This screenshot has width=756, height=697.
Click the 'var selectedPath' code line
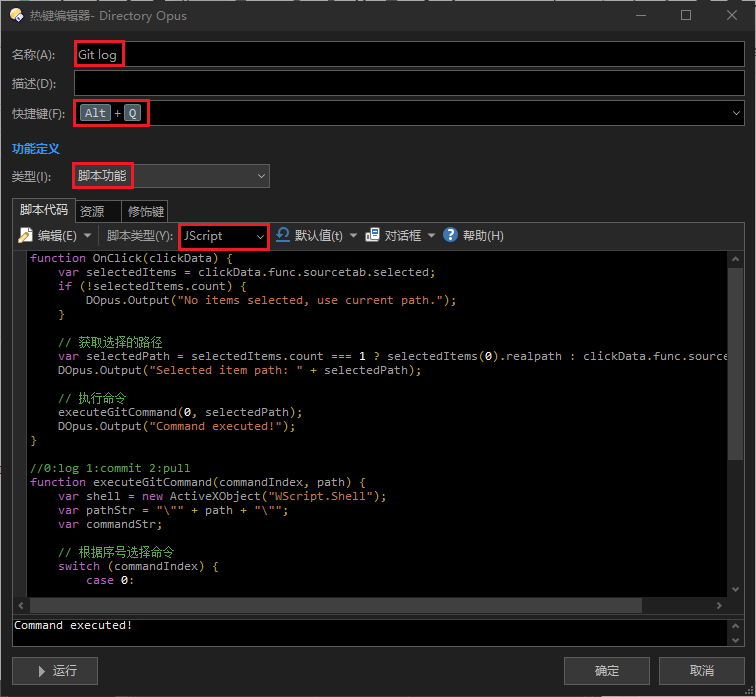click(392, 356)
